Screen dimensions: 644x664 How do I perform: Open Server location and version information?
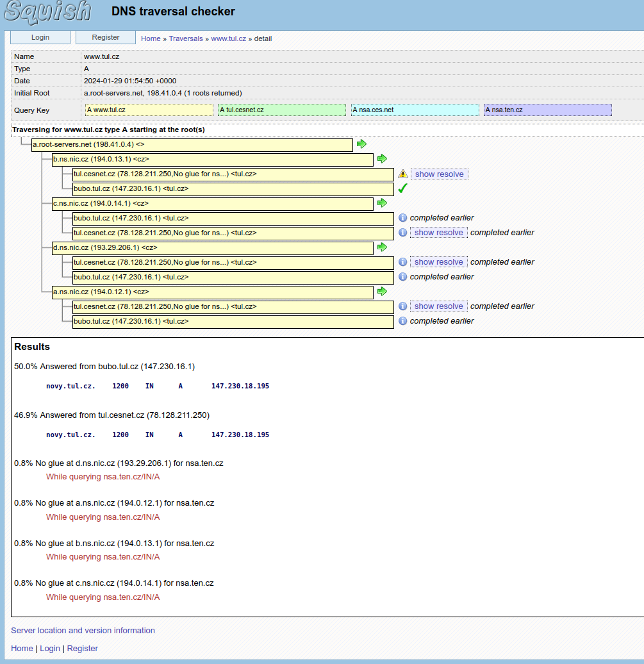point(83,631)
